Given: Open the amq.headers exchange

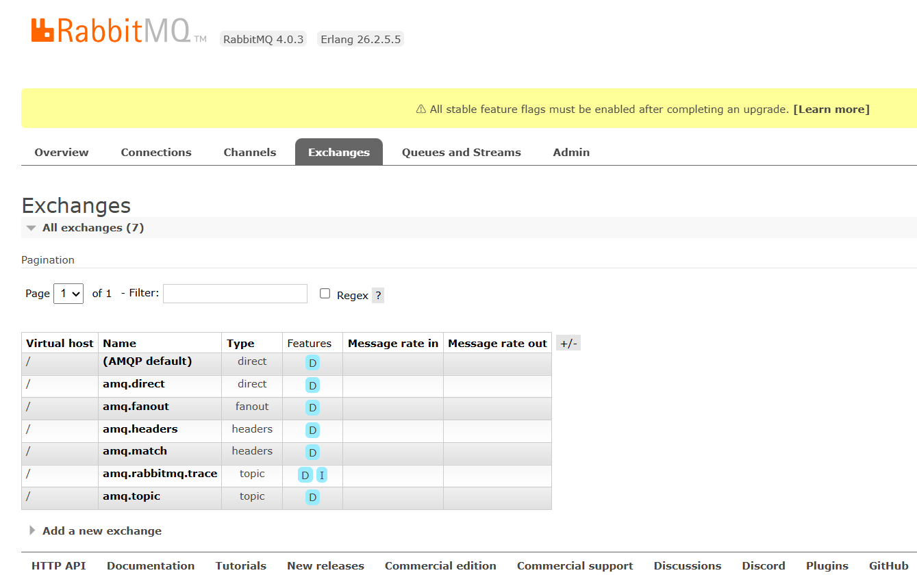Looking at the screenshot, I should 140,429.
